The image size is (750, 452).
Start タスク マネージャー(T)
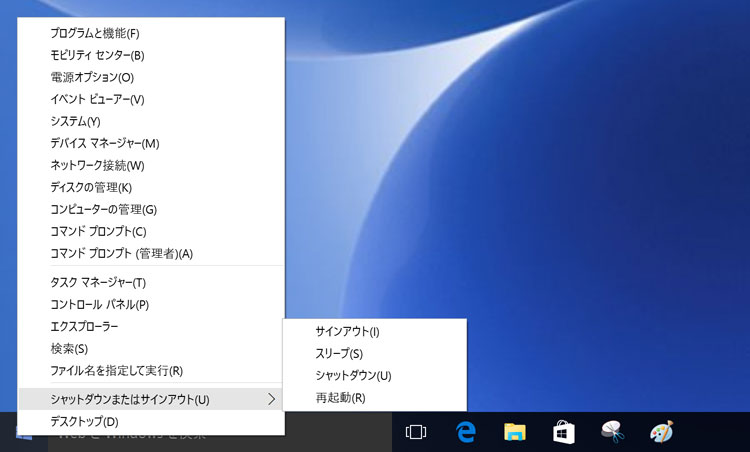click(x=151, y=283)
